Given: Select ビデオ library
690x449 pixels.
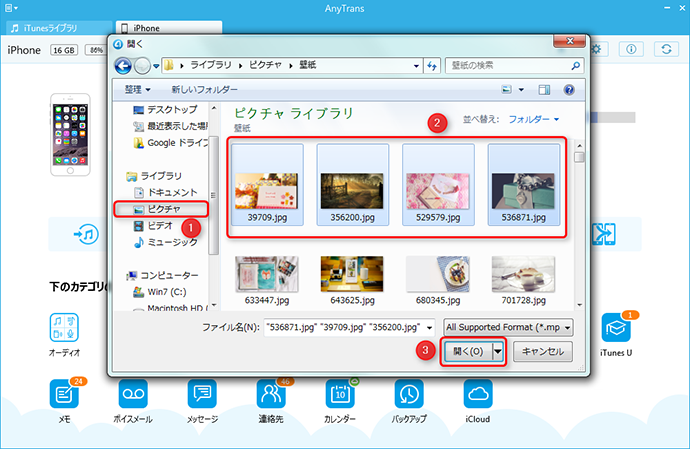Looking at the screenshot, I should [x=153, y=226].
